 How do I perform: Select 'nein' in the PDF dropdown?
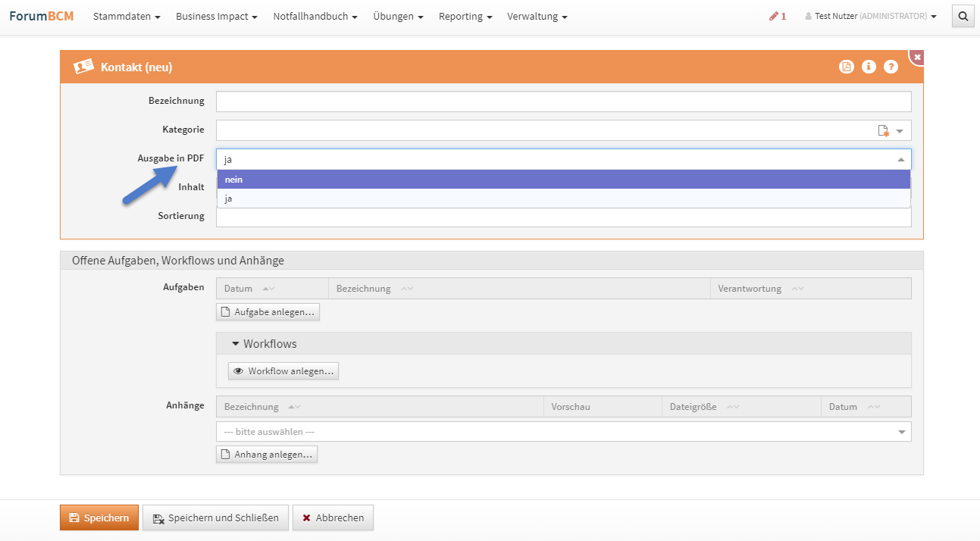point(563,180)
